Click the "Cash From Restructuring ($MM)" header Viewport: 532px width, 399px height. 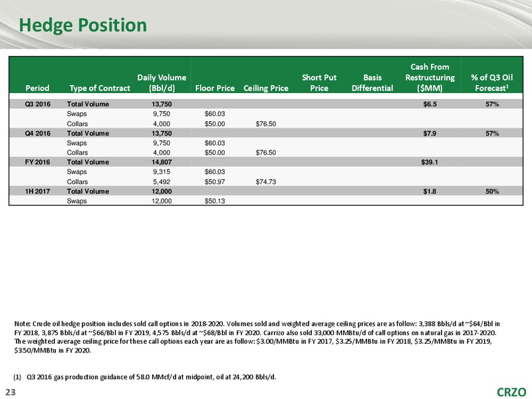pyautogui.click(x=430, y=78)
